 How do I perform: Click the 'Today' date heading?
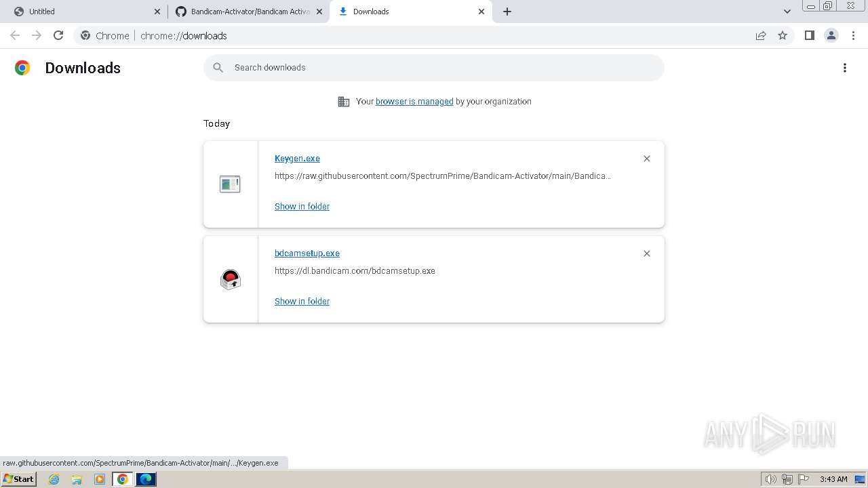[216, 123]
